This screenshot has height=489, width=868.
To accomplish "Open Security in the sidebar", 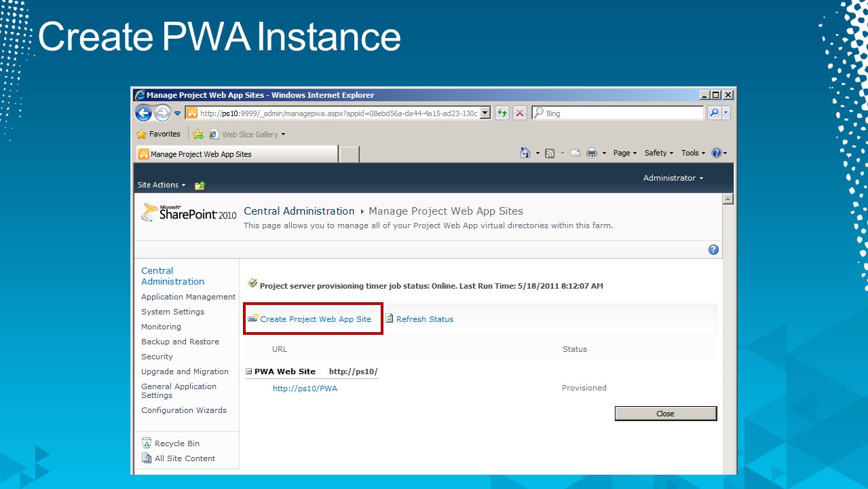I will coord(157,357).
